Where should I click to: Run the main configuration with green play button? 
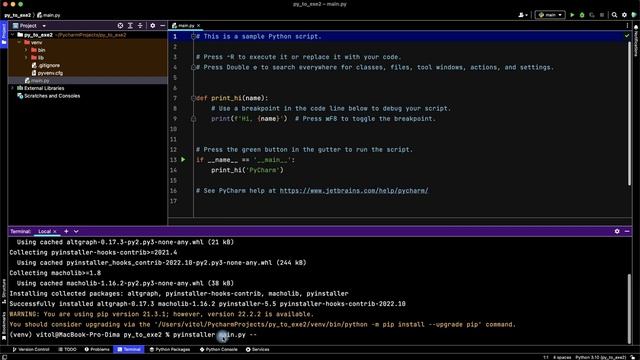coord(572,15)
